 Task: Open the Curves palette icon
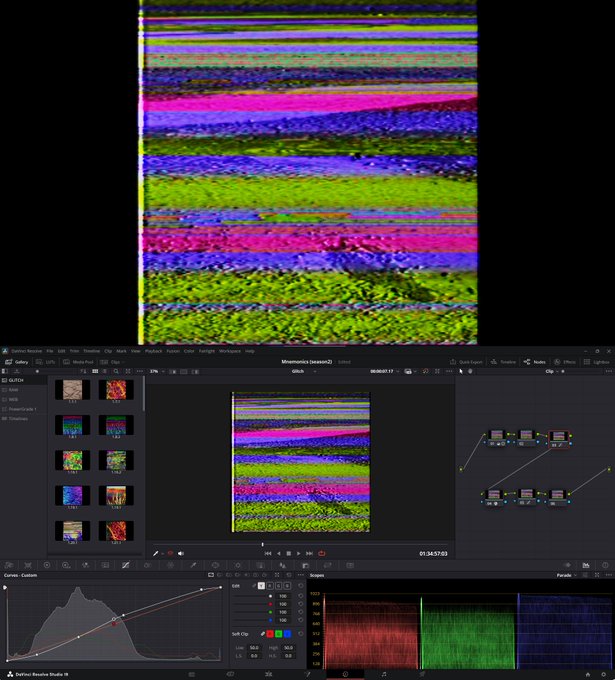(125, 565)
